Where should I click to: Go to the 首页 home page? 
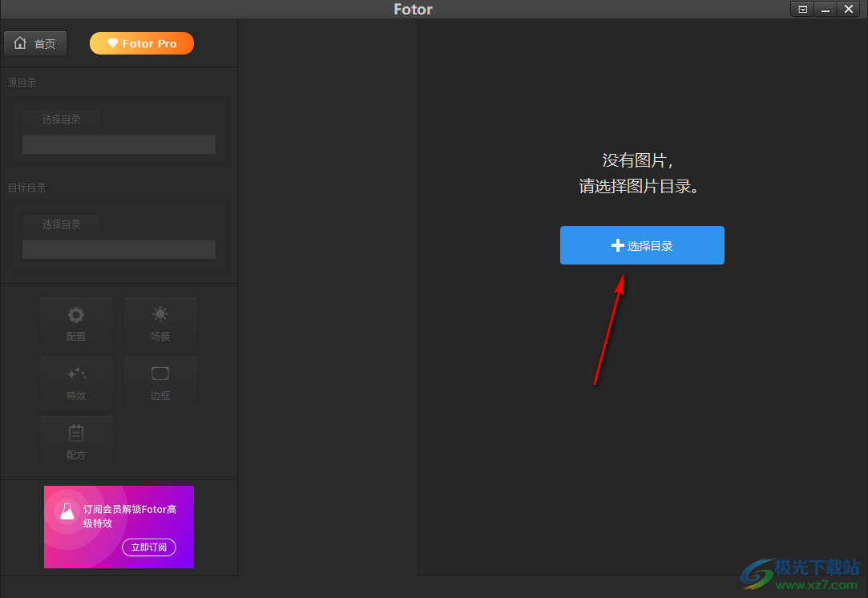coord(35,44)
